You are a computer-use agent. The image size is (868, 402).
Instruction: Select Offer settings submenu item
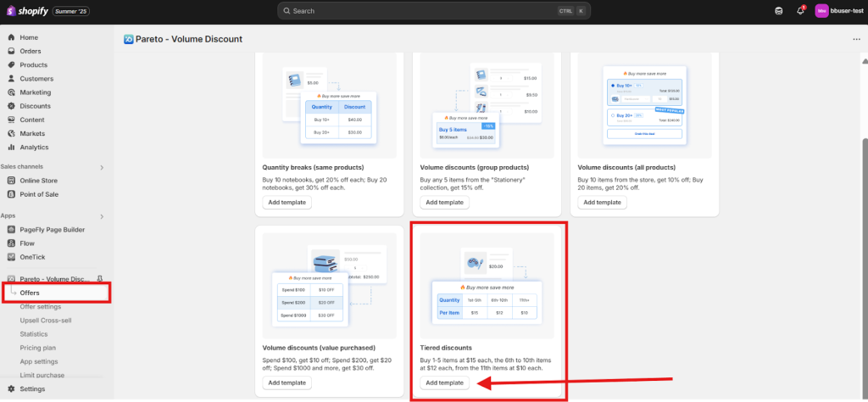point(41,306)
